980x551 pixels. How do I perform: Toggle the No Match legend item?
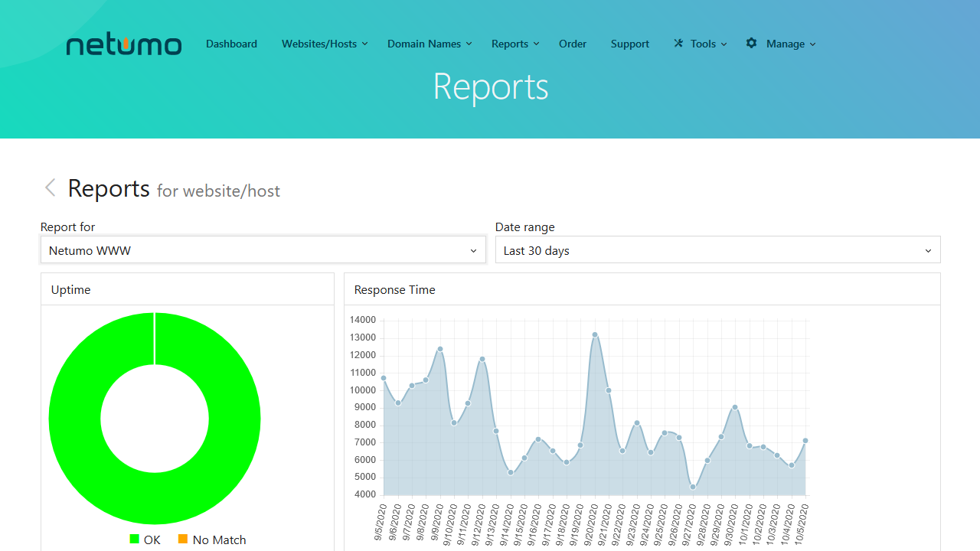[218, 540]
